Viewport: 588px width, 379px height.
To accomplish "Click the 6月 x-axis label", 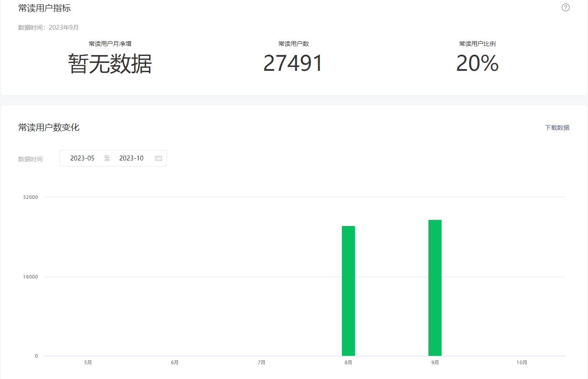I will pyautogui.click(x=175, y=362).
